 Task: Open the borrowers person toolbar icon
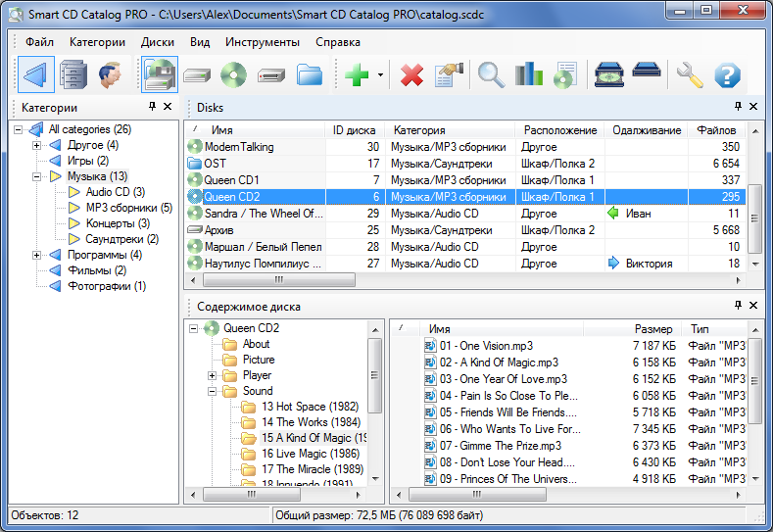point(110,74)
